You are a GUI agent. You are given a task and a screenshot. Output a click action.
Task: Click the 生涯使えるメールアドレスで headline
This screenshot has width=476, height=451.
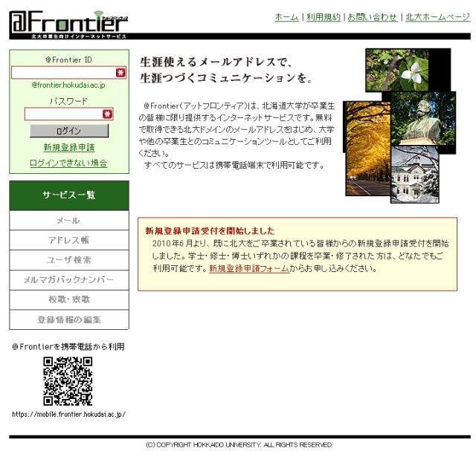216,62
